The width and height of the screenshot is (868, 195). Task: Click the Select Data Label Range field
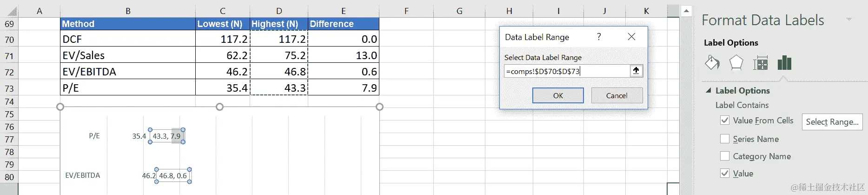567,71
